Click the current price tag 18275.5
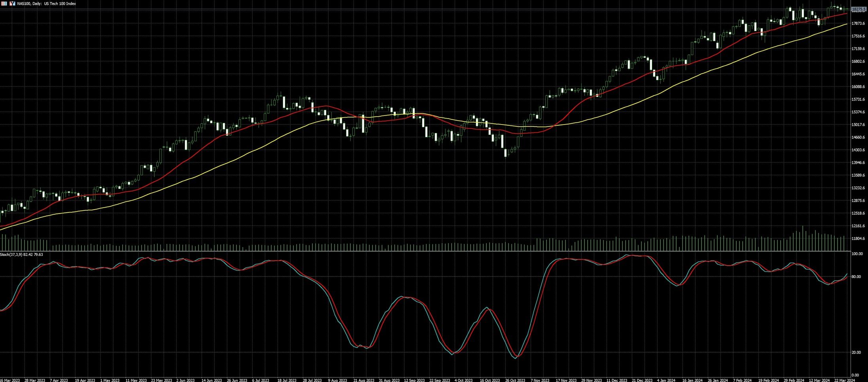Viewport: 868px width, 382px height. pos(859,9)
